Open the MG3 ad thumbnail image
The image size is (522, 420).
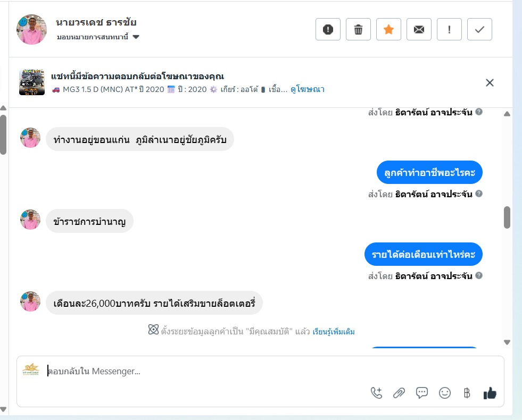click(31, 82)
